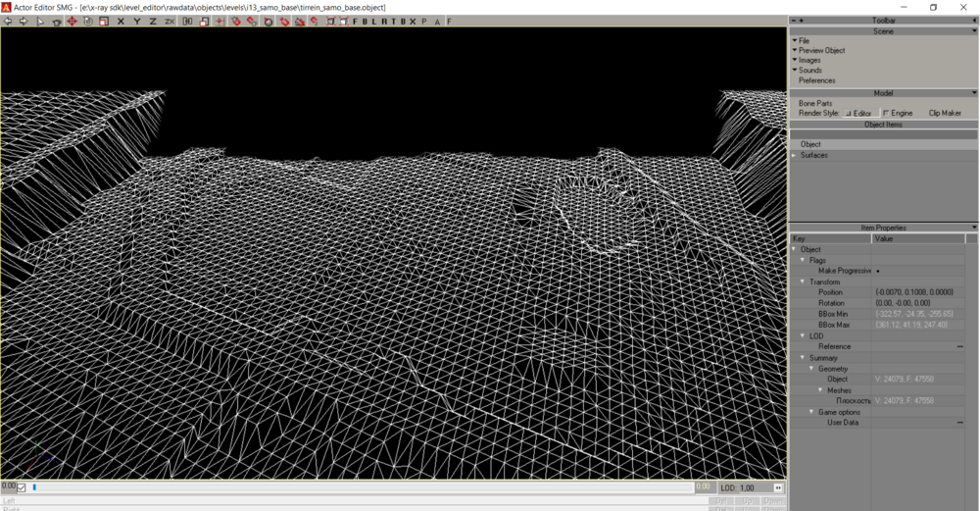Toggle the red horseshoe magnet icon
Image resolution: width=980 pixels, height=511 pixels.
[x=284, y=22]
